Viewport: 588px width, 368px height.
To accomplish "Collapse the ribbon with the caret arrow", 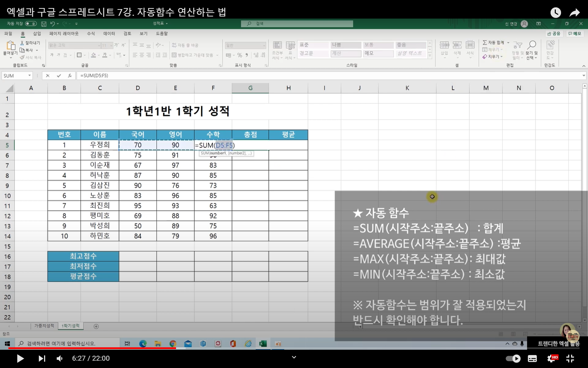I will 583,66.
